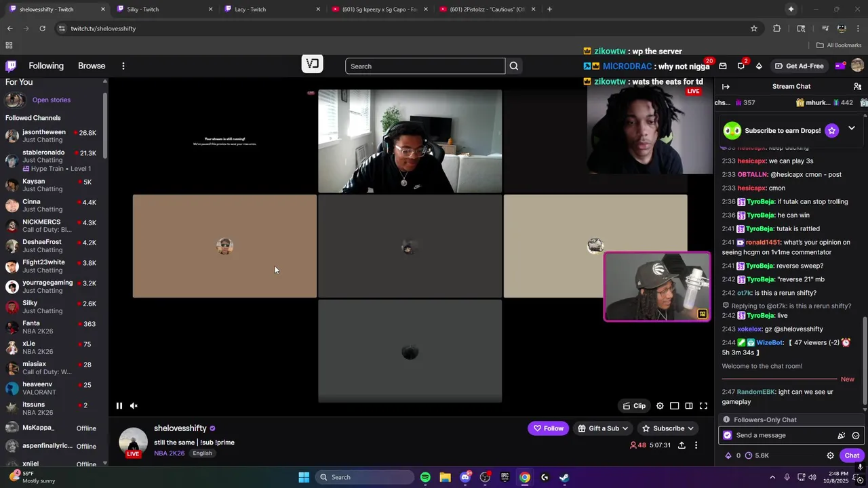
Task: Enter mini player mode
Action: click(x=674, y=406)
